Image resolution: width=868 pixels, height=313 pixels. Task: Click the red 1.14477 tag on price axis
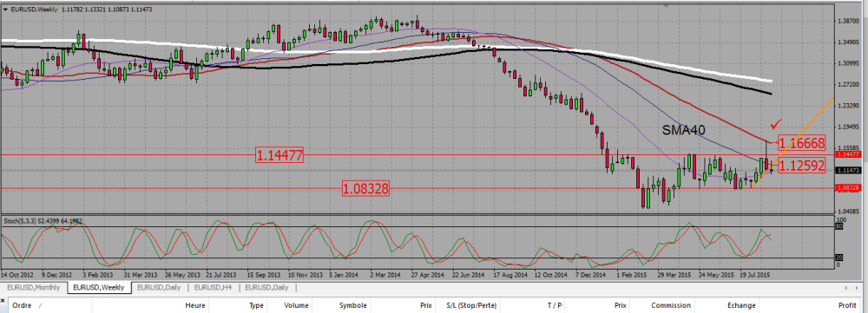click(848, 155)
